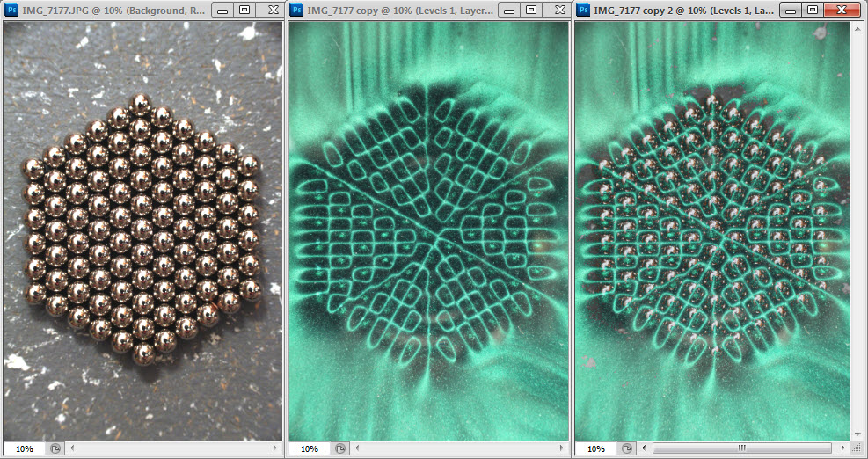The image size is (868, 459).
Task: Click the Ps icon of IMG_7177 copy 2 window
Action: 583,10
